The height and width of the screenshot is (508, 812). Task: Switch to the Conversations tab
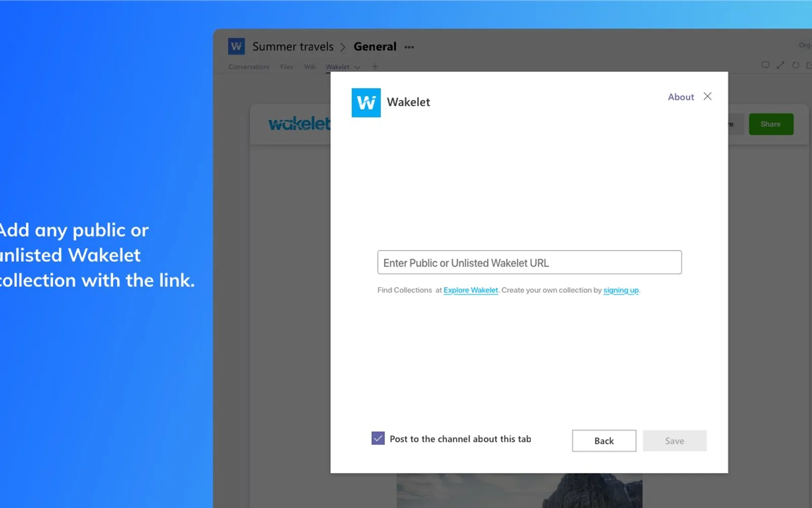[249, 67]
